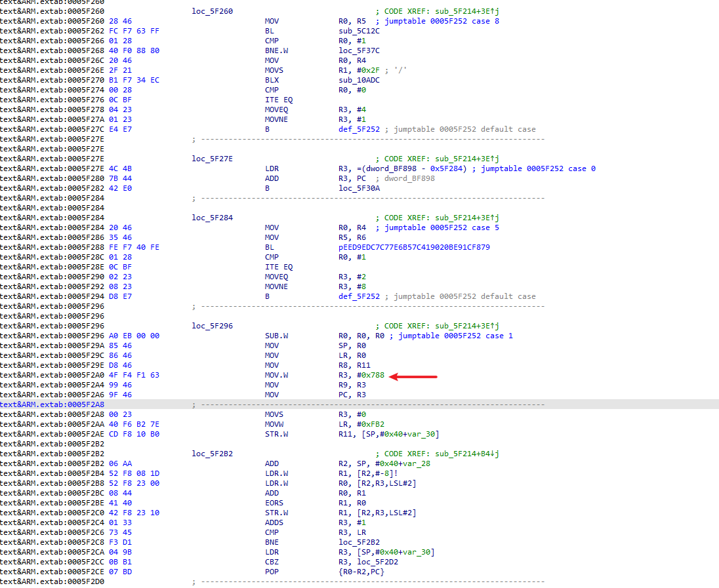This screenshot has width=719, height=588.
Task: Click the red arrow annotation
Action: [413, 376]
